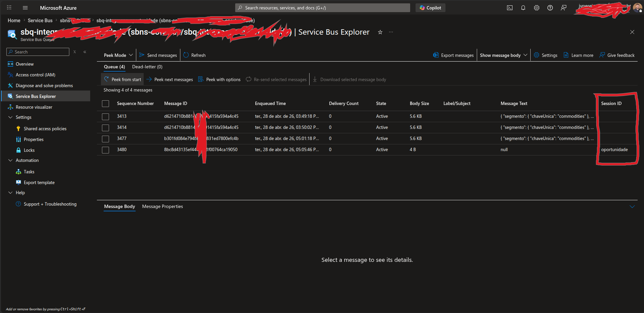Viewport: 644px width, 313px height.
Task: Click the Send messages button
Action: pyautogui.click(x=158, y=55)
